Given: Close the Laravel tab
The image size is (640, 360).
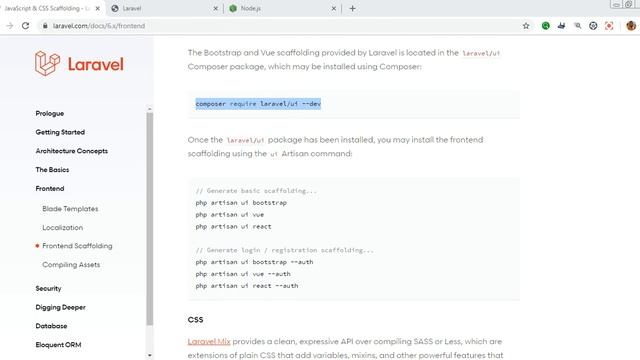Looking at the screenshot, I should coord(216,8).
